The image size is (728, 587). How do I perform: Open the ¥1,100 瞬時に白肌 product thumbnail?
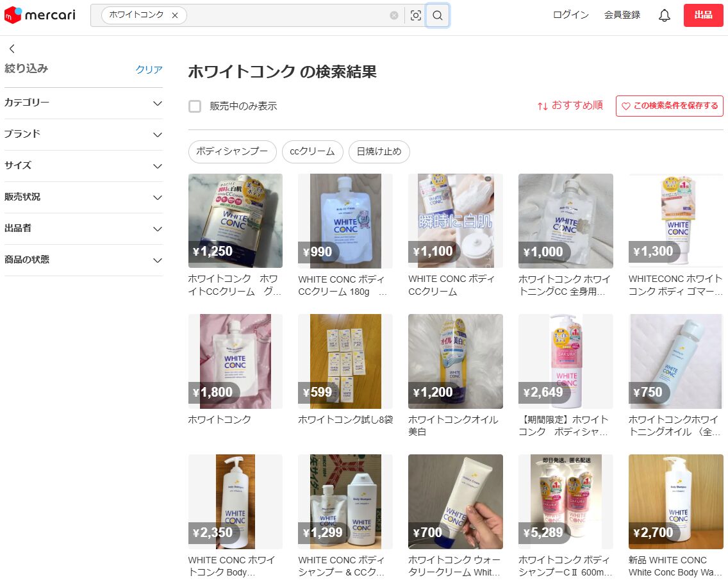click(x=456, y=220)
